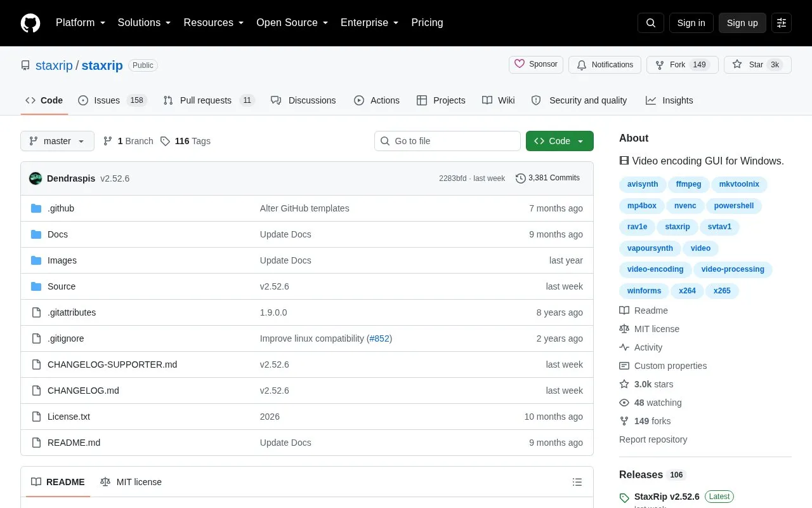
Task: Click the Sponsor heart button
Action: tap(536, 64)
